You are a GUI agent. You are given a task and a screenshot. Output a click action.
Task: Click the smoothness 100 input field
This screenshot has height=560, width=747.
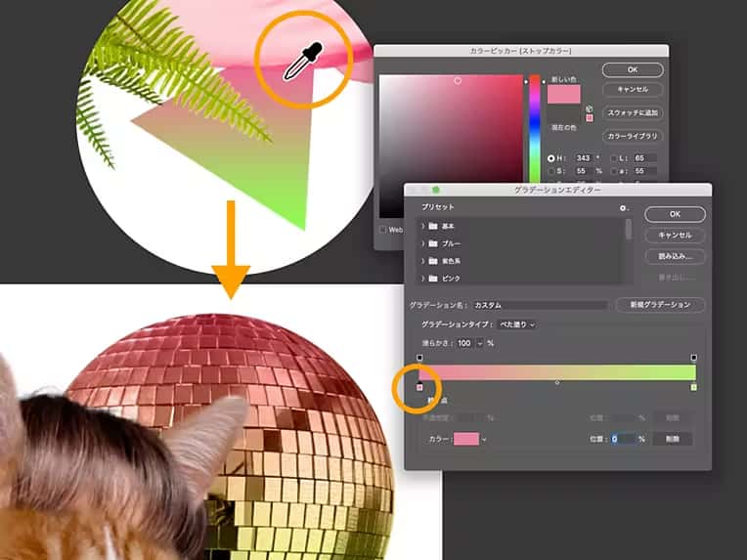coord(464,343)
